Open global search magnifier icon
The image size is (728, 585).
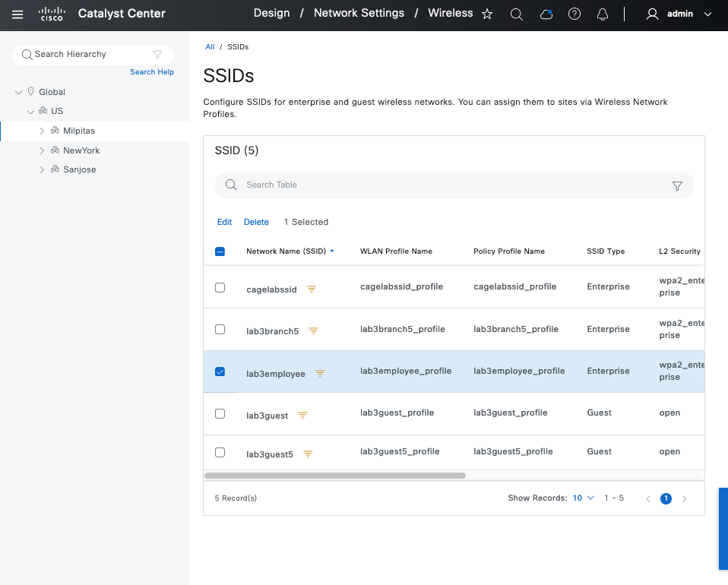click(x=516, y=14)
